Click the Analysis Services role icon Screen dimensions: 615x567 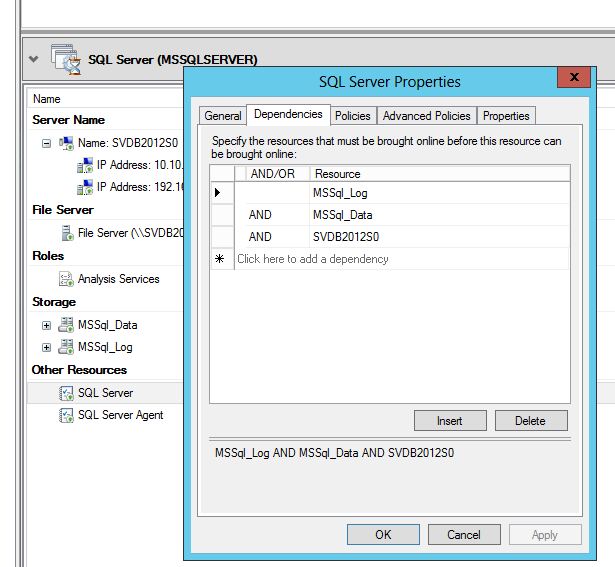[x=66, y=279]
